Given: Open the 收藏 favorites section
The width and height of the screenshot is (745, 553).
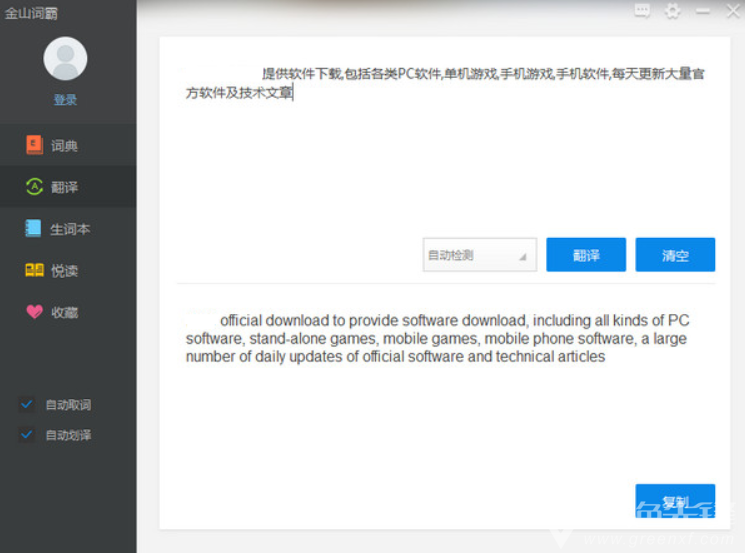Looking at the screenshot, I should pos(68,312).
